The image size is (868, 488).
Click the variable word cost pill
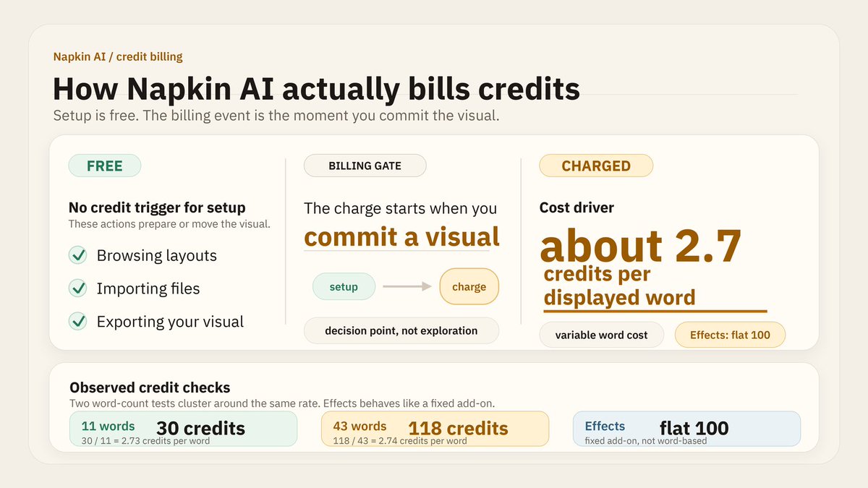click(x=601, y=335)
